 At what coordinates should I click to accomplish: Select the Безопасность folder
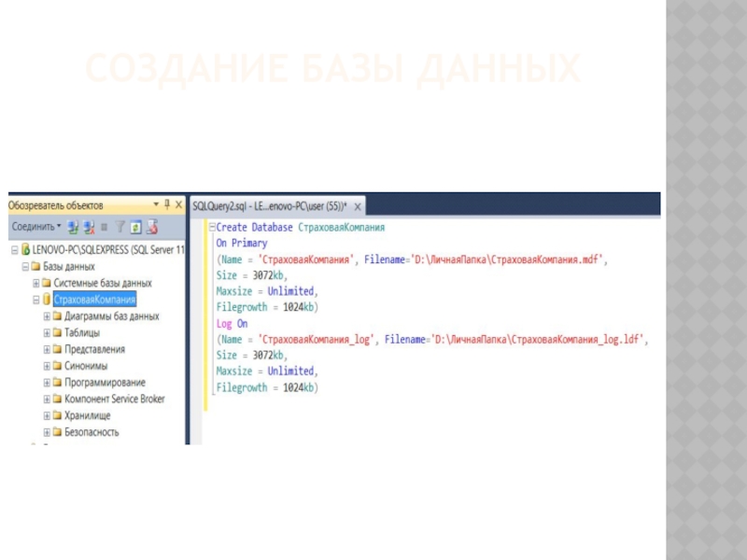(92, 432)
